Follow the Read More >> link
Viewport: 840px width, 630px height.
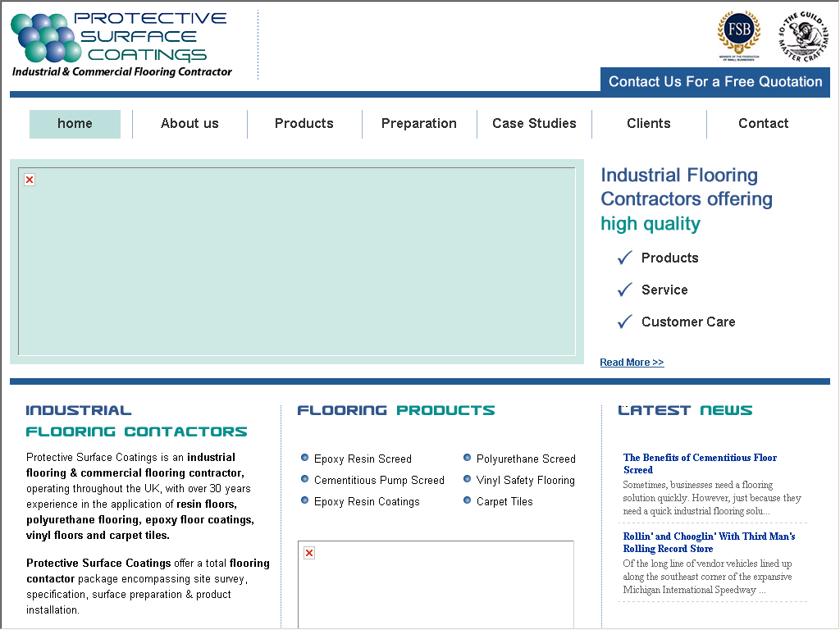click(x=632, y=363)
